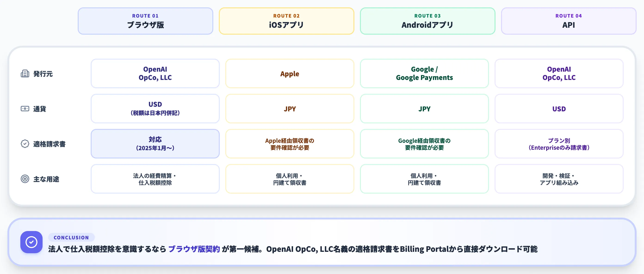644x274 pixels.
Task: Click the プラン別（Enterpriseのみ請求書）cell
Action: tap(559, 144)
